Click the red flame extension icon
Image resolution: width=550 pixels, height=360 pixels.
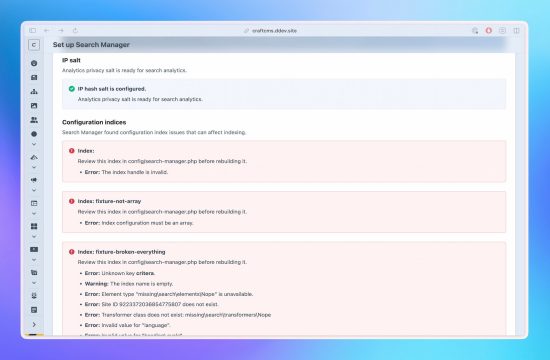489,31
